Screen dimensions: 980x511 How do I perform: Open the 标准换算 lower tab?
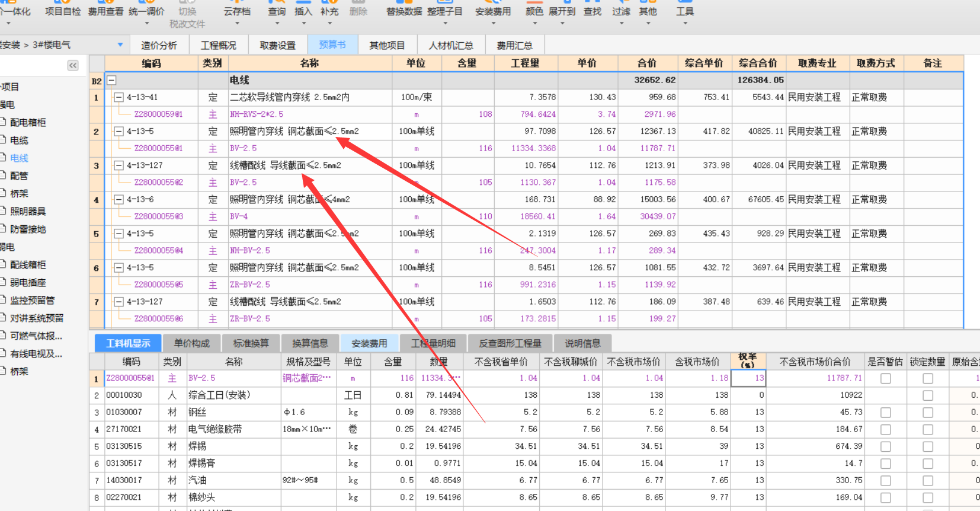coord(251,343)
